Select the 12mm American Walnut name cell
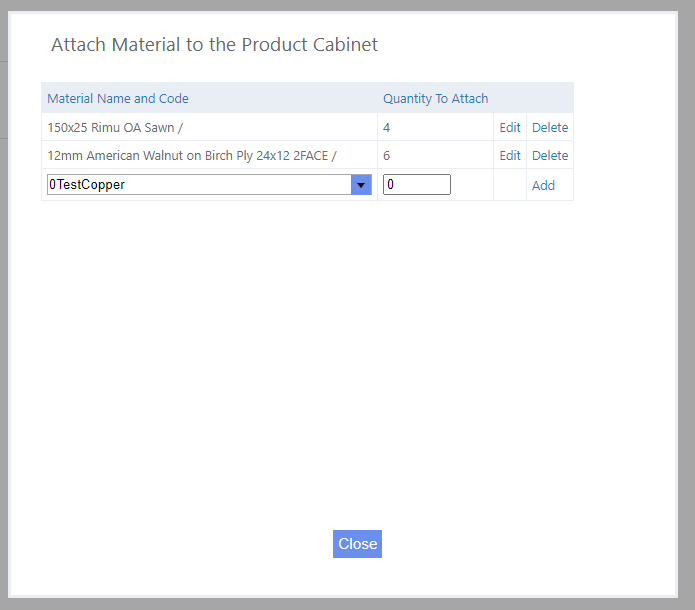The height and width of the screenshot is (610, 695). (x=192, y=156)
